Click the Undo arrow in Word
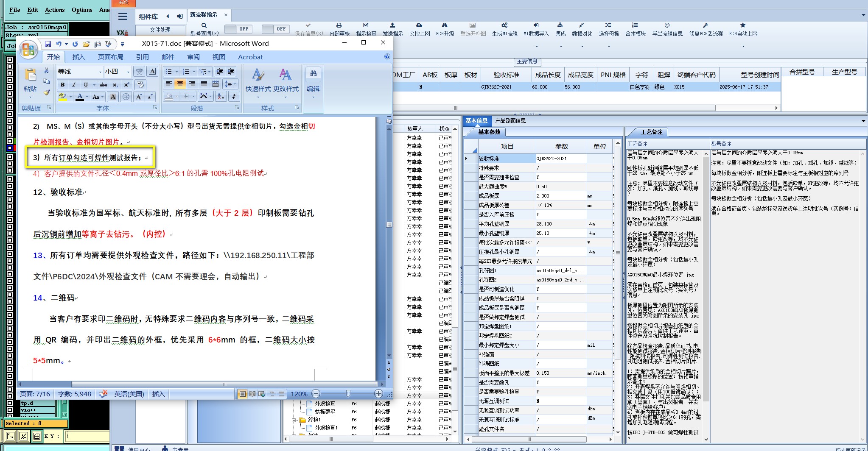868x451 pixels. 59,44
